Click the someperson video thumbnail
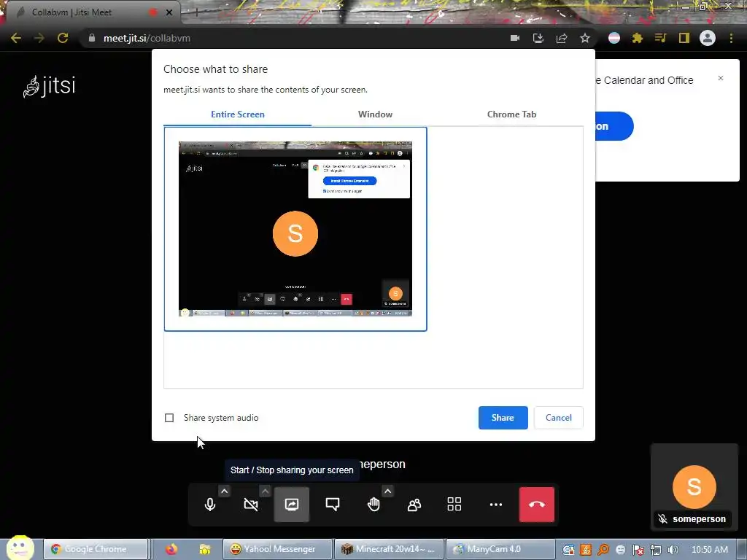 (x=694, y=486)
